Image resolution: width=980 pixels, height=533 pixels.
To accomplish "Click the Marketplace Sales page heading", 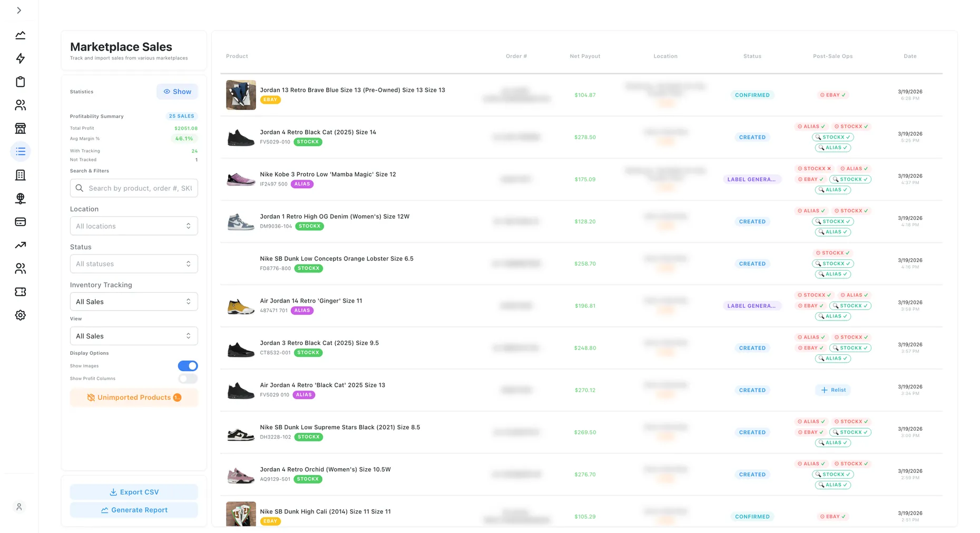I will (x=121, y=47).
